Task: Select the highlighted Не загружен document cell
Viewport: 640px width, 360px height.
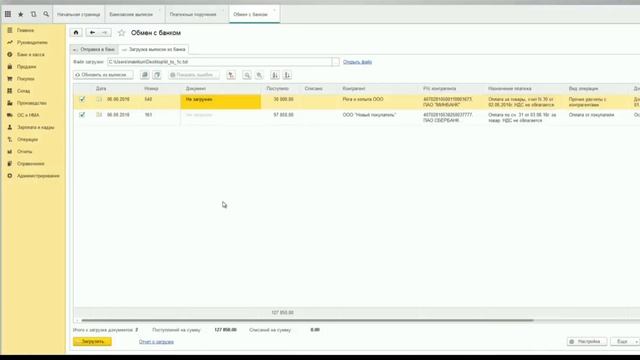Action: [220, 102]
